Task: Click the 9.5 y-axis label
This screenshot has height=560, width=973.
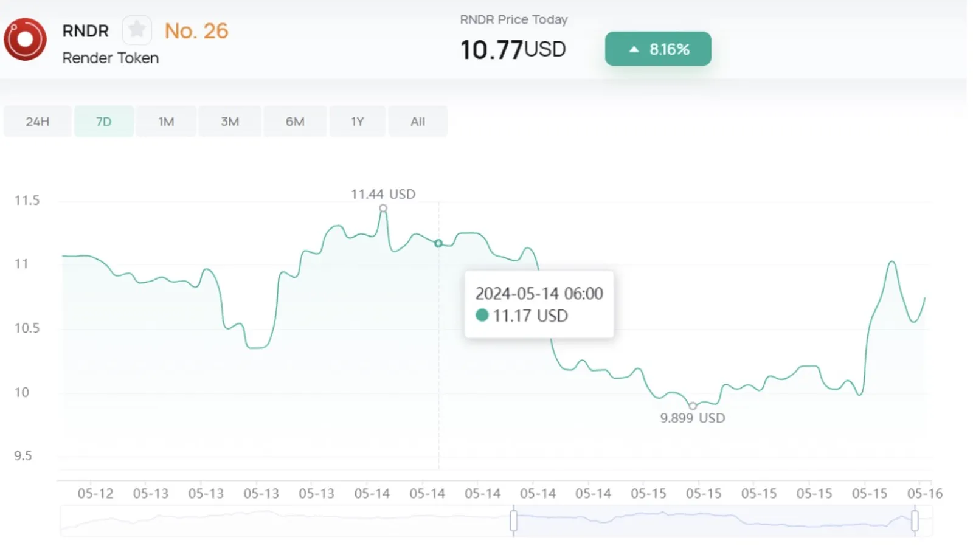Action: click(x=23, y=456)
